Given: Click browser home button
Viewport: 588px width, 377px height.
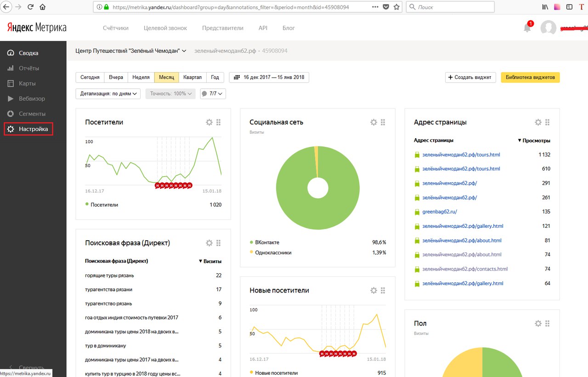Looking at the screenshot, I should [x=43, y=7].
